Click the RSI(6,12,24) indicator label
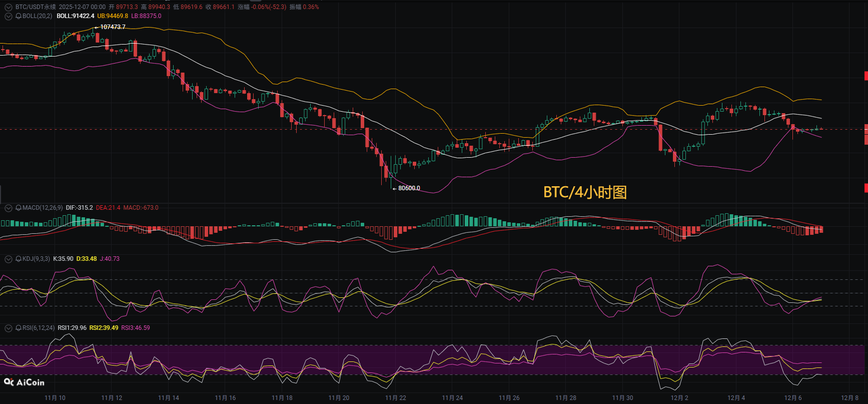Screen dimensions: 868x404 pyautogui.click(x=39, y=328)
